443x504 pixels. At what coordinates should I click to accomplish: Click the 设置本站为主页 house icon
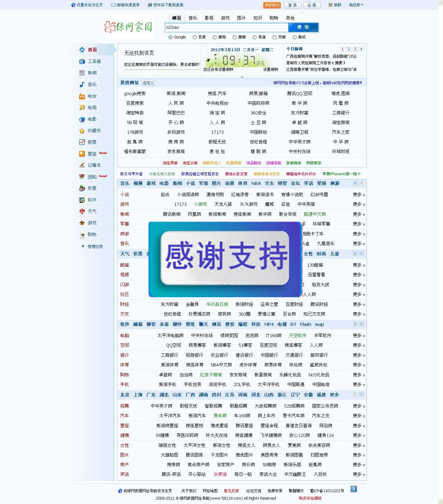coord(73,5)
